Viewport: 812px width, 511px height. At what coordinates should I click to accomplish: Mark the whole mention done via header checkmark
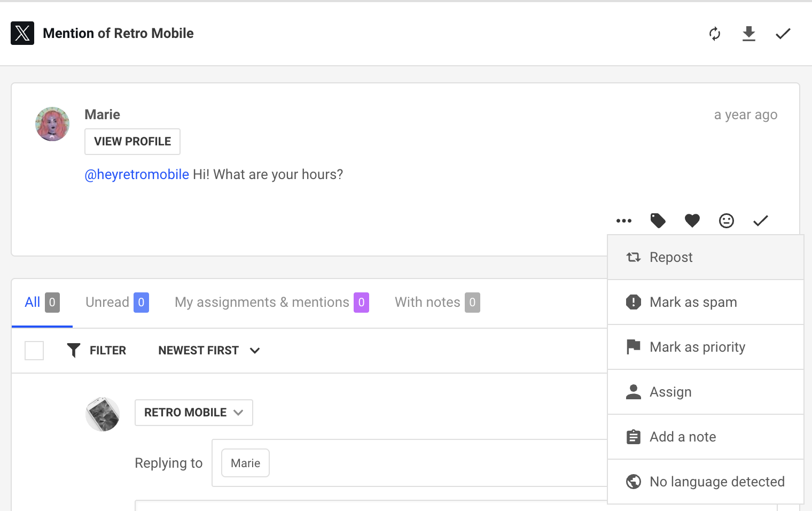pyautogui.click(x=783, y=34)
